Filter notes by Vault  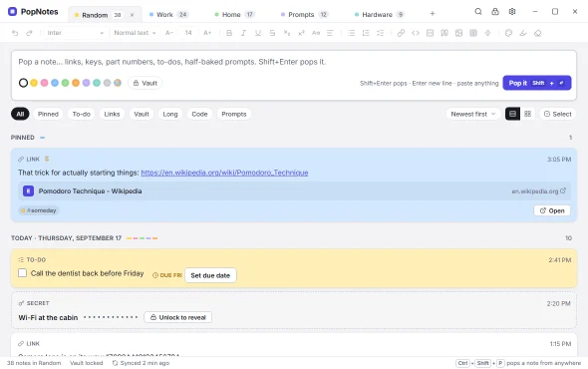[142, 114]
